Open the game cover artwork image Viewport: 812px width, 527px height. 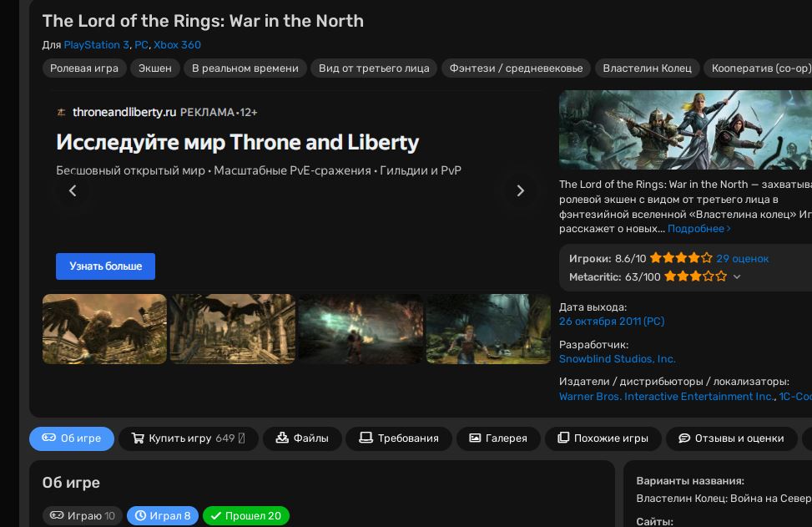pyautogui.click(x=685, y=130)
